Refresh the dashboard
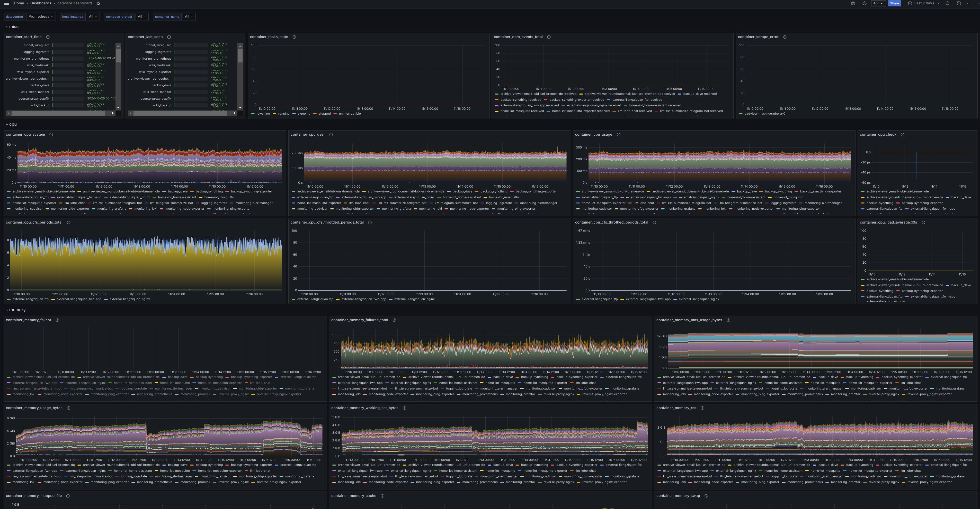Image resolution: width=980 pixels, height=509 pixels. (959, 3)
